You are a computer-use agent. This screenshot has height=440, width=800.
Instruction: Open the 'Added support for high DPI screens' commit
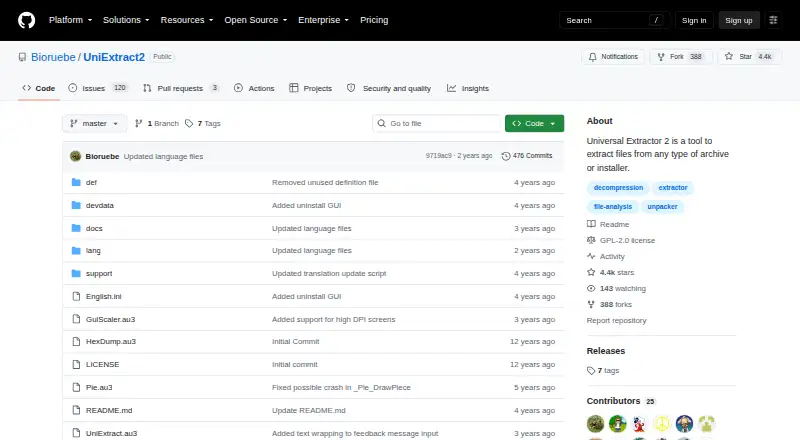334,320
